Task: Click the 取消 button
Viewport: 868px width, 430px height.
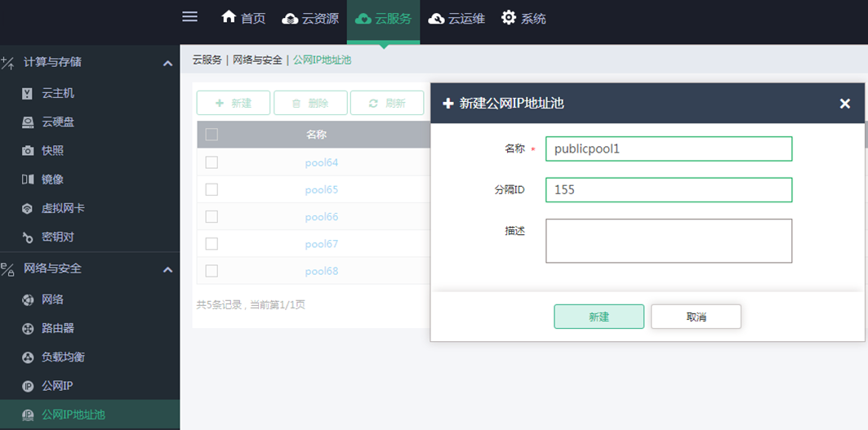Action: [x=696, y=317]
